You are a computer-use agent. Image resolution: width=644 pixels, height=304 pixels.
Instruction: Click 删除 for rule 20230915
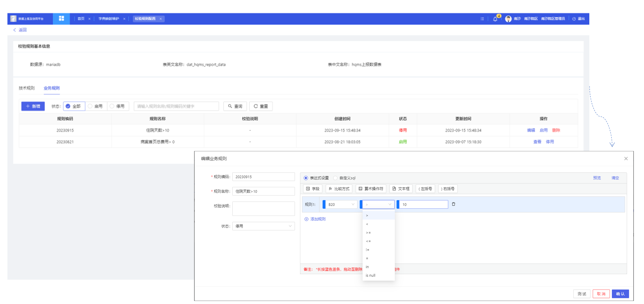[556, 130]
